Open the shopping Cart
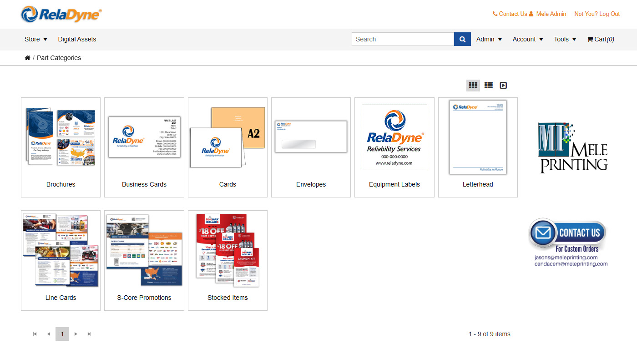The width and height of the screenshot is (637, 364). [x=600, y=39]
